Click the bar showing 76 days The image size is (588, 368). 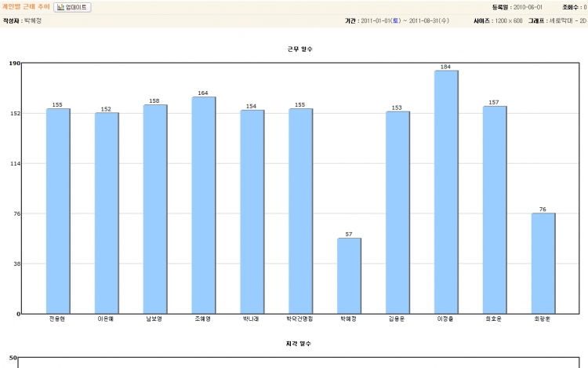(x=543, y=263)
